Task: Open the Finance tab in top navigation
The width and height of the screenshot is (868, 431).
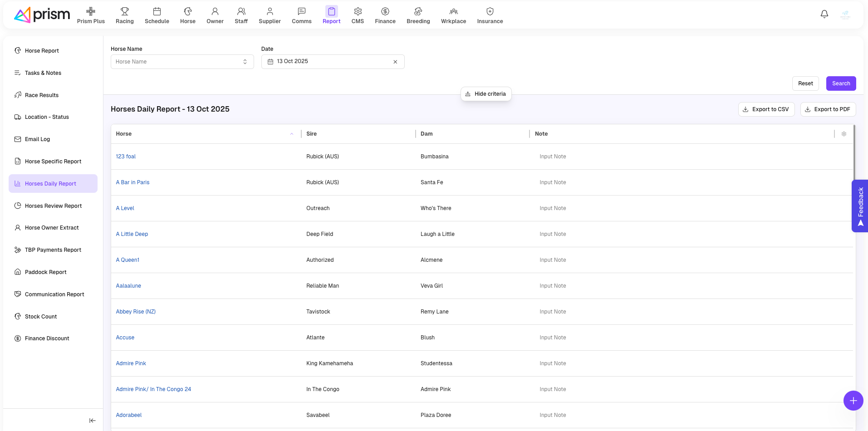Action: [385, 15]
